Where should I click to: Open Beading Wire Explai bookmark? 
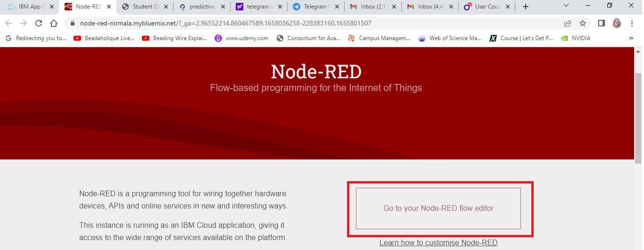pos(174,38)
